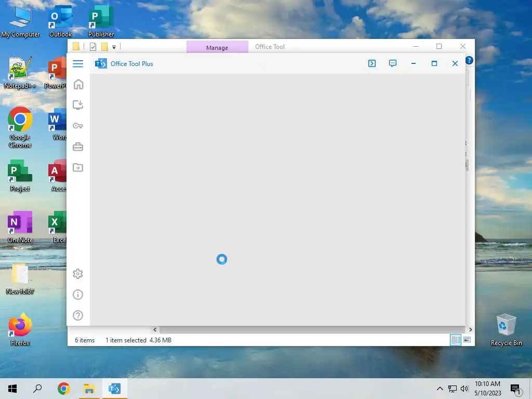The image size is (532, 399).
Task: Select the Firefox desktop shortcut
Action: click(x=20, y=329)
